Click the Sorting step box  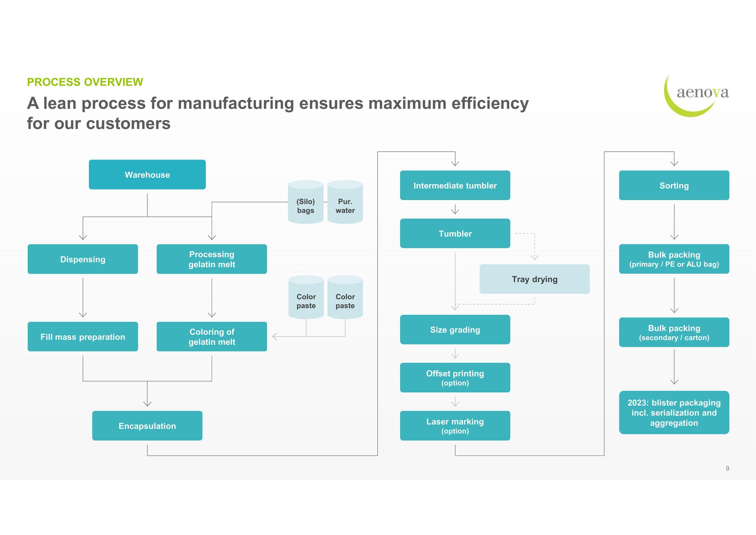[x=674, y=185]
